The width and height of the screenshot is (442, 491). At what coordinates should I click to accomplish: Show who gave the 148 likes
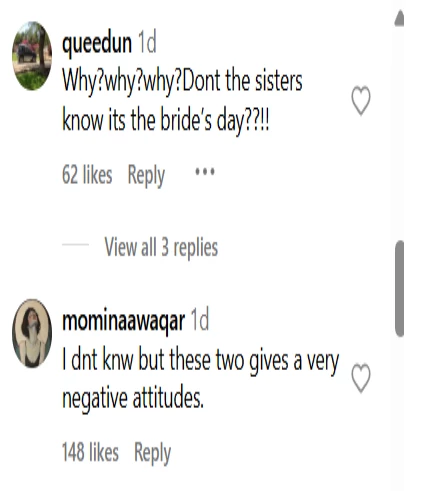(90, 452)
